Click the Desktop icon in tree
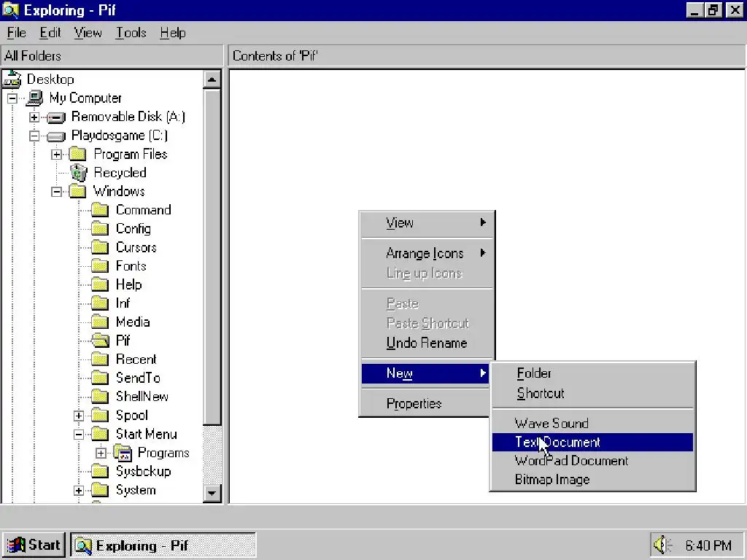 point(12,79)
